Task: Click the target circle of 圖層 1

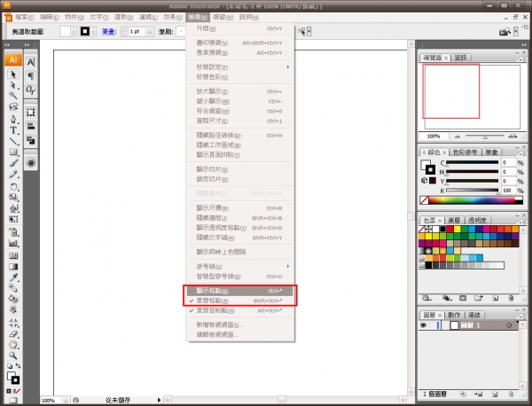Action: coord(509,325)
